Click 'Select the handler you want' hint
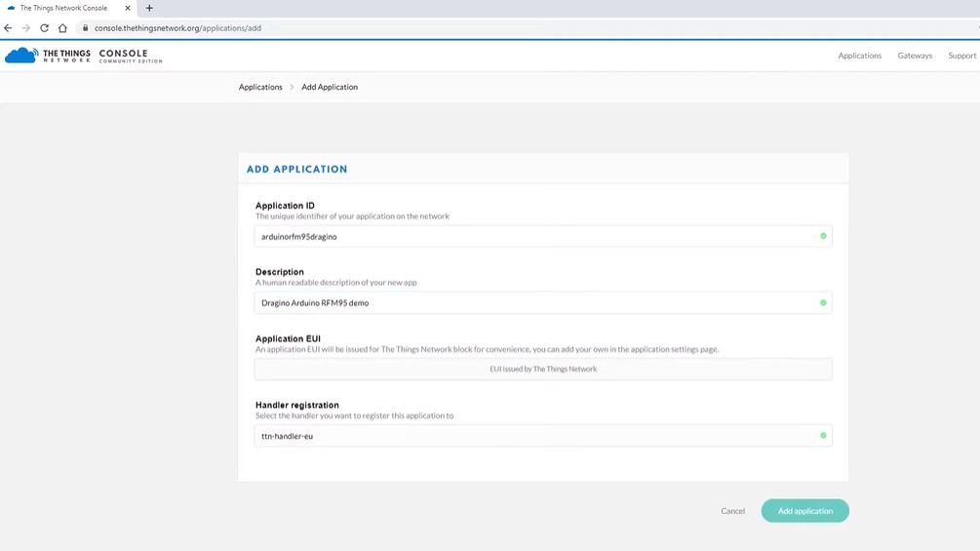The image size is (980, 551). [354, 415]
